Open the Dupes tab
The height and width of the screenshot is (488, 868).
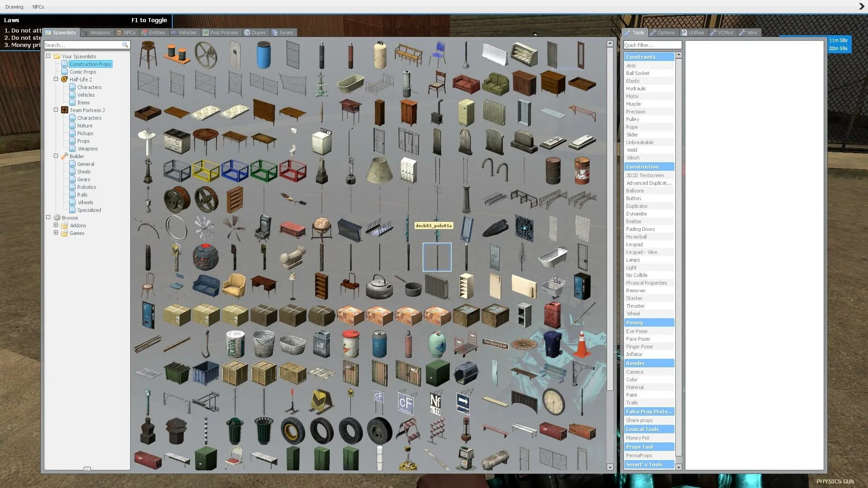(255, 33)
